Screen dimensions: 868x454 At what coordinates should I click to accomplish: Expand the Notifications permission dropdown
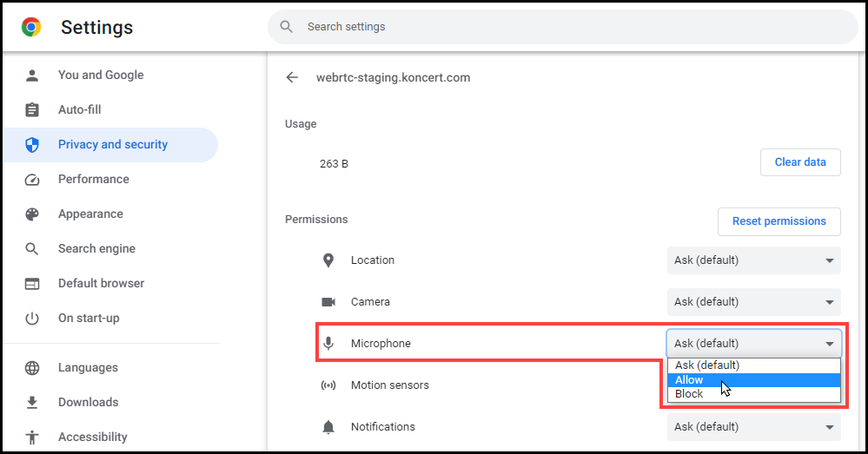point(753,427)
